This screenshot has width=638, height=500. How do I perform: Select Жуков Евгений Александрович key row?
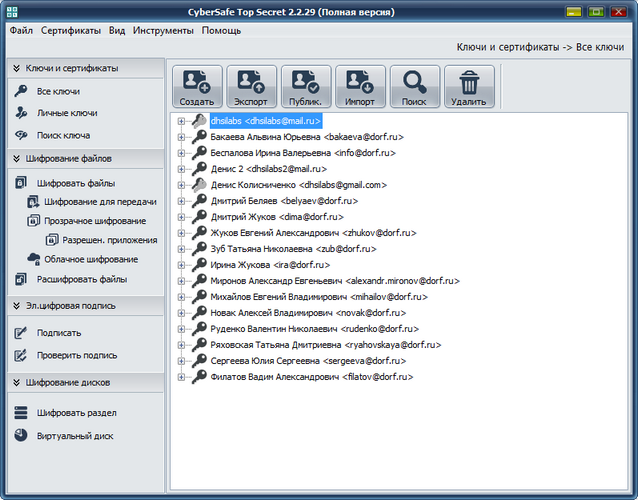(313, 233)
